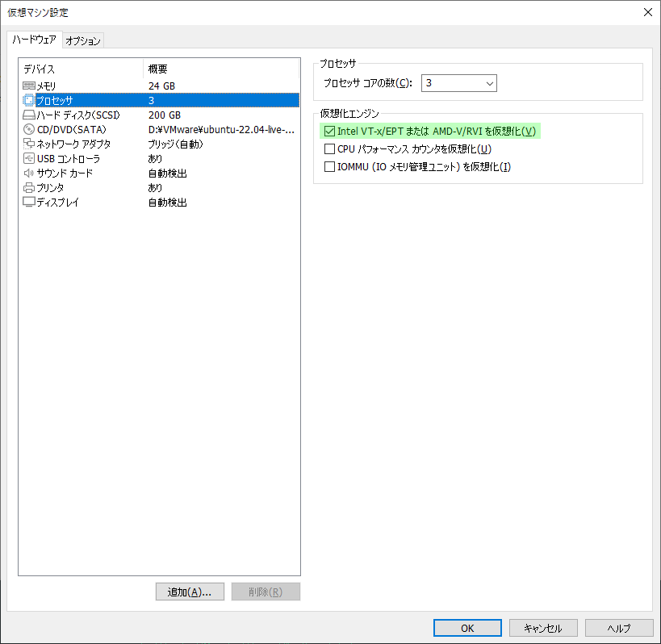This screenshot has width=661, height=644.
Task: Click the ディスプレイ monitor icon
Action: [x=29, y=203]
